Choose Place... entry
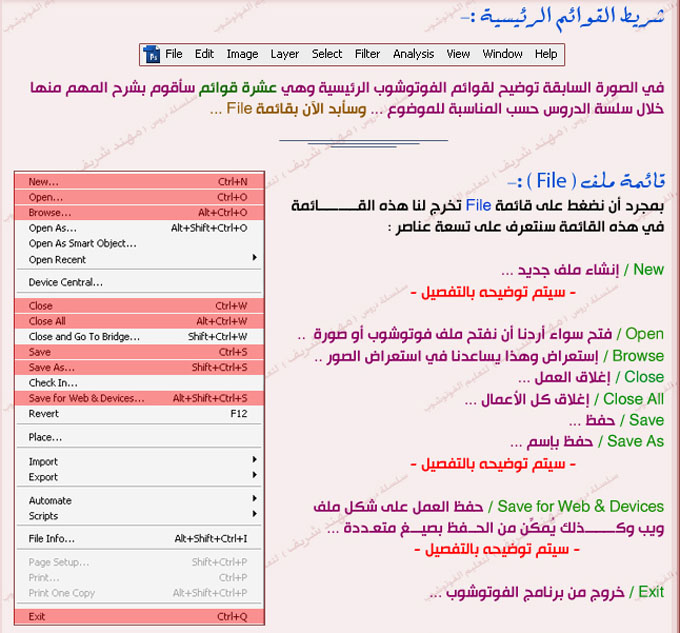680x633 pixels. click(139, 437)
